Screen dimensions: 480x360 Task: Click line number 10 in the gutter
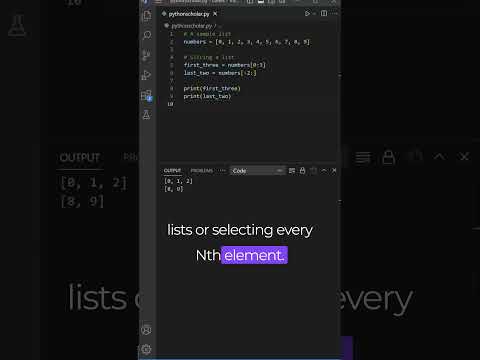point(170,104)
